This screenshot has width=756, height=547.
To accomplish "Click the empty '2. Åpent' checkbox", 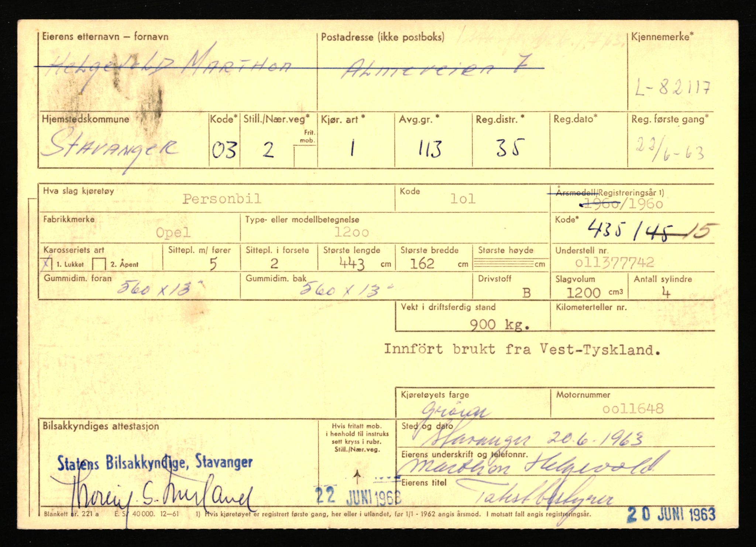I will (x=99, y=264).
